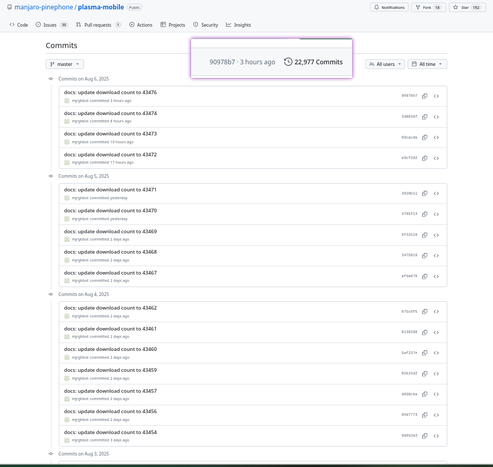Copy SHA for download count 43473 commit
493x467 pixels.
tap(425, 137)
